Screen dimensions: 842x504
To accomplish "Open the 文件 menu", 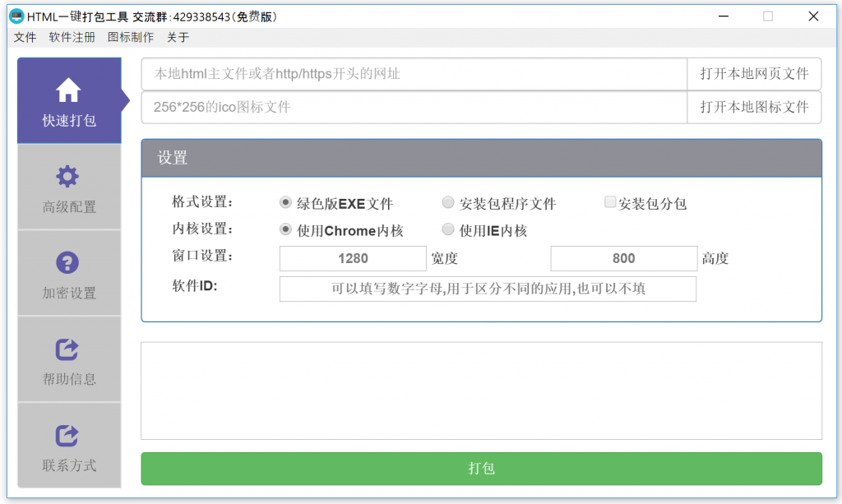I will [x=25, y=37].
